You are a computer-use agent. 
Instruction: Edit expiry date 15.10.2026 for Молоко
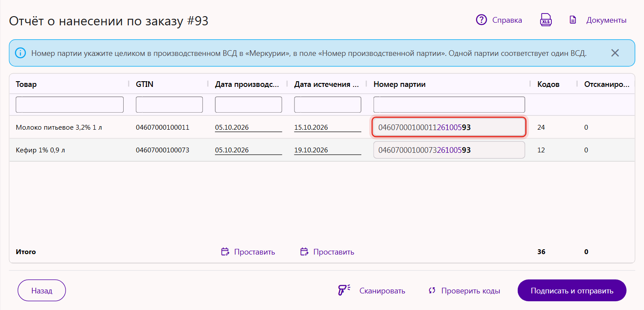(328, 127)
